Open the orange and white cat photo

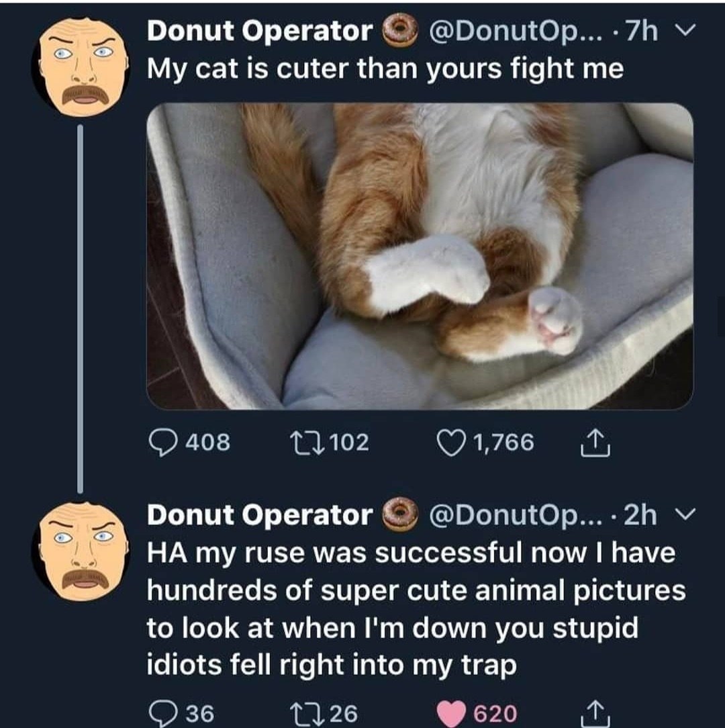click(x=420, y=256)
